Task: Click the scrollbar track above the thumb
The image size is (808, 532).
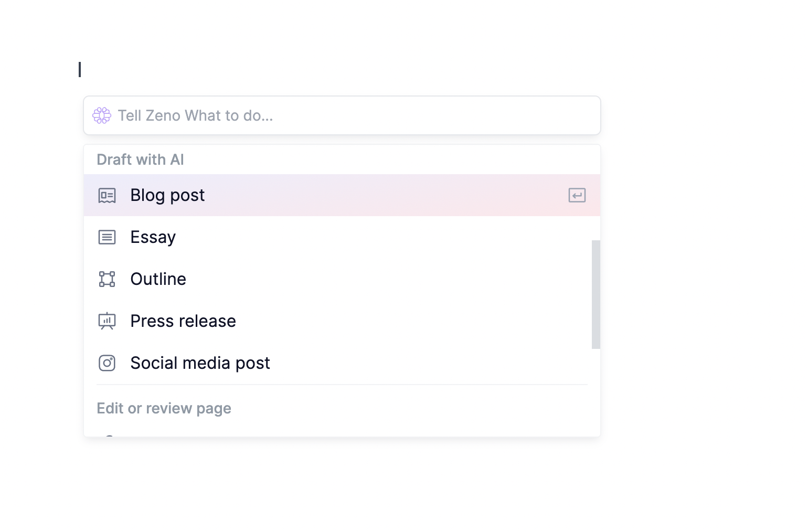Action: (x=596, y=207)
